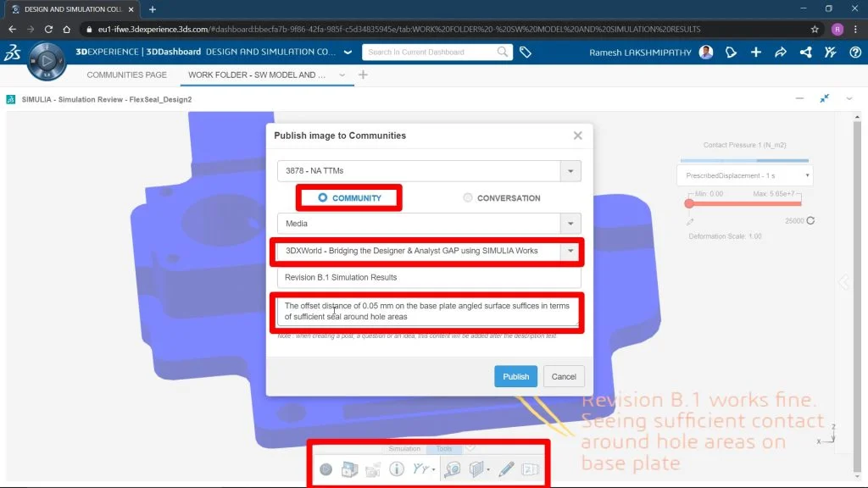868x488 pixels.
Task: Open the Media type dropdown
Action: click(x=570, y=224)
